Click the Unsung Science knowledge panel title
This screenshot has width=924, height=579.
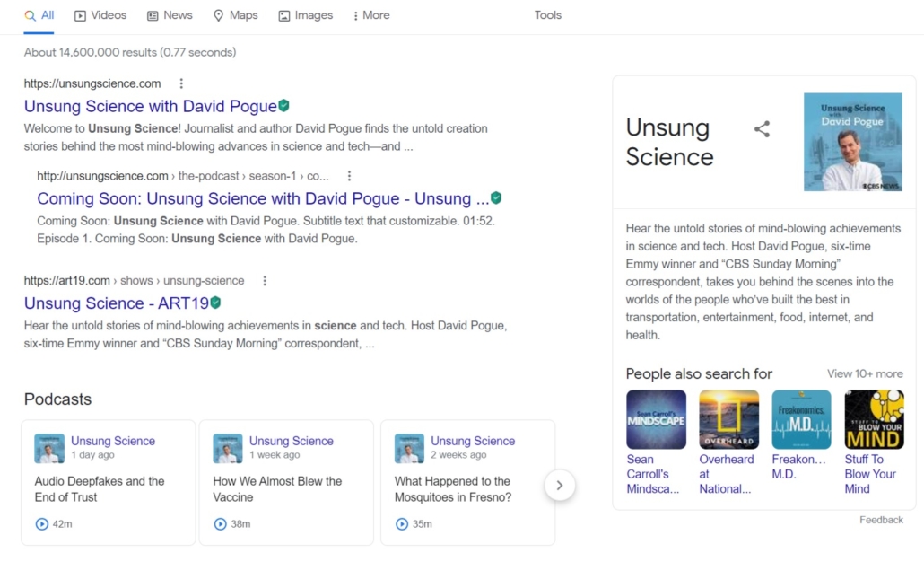[x=669, y=142]
